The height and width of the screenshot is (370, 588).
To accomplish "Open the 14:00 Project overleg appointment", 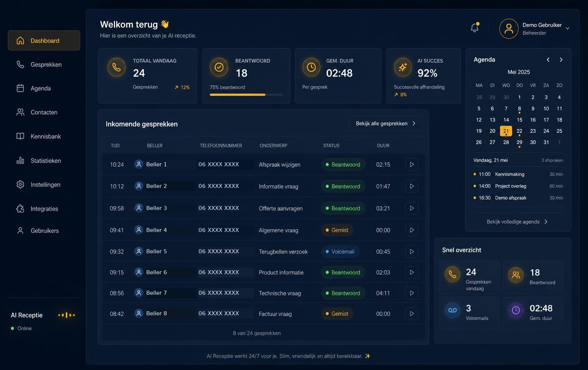I will 518,186.
